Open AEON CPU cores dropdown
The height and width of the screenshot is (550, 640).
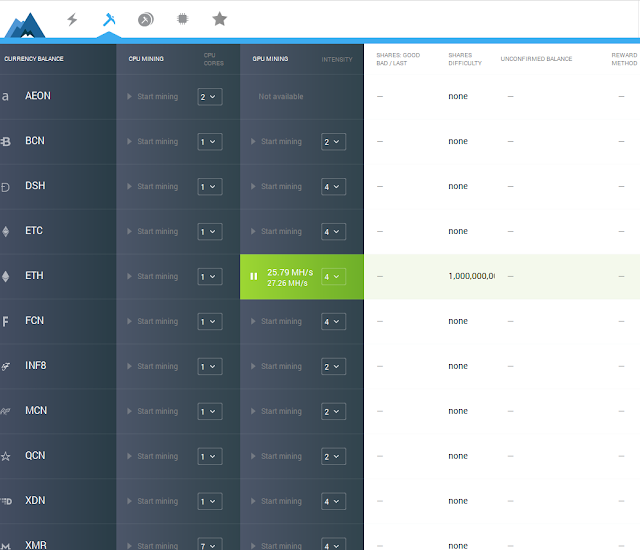click(210, 97)
